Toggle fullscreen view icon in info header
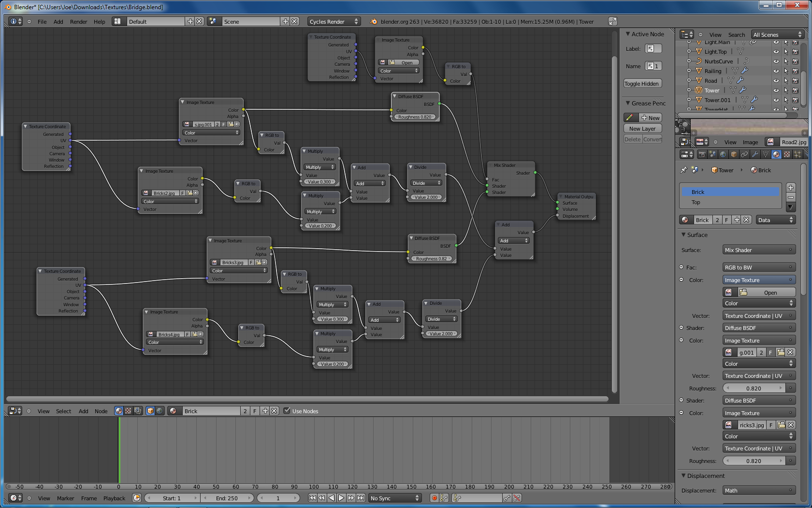812x508 pixels. (x=612, y=21)
